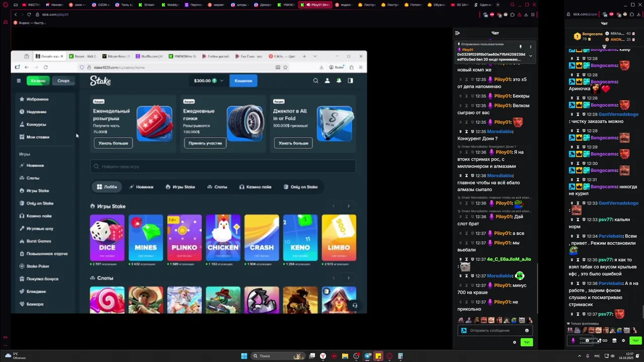
Task: Go to next Слоты carousel page
Action: point(348,278)
